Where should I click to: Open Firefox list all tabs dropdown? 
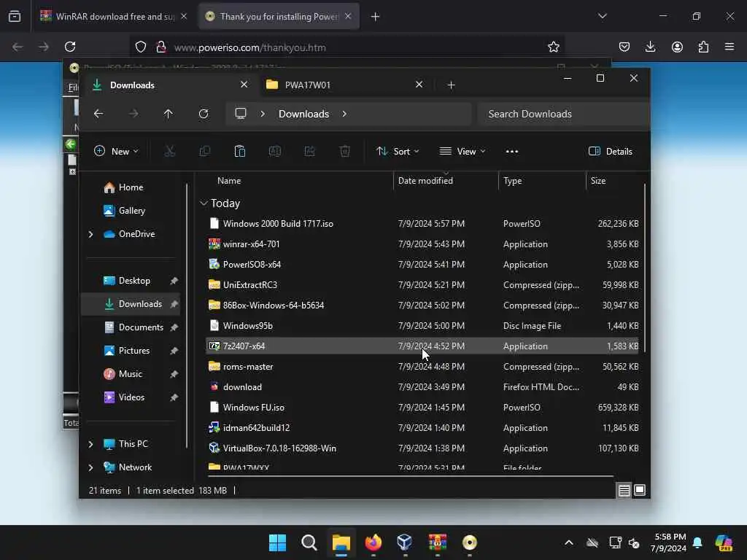pyautogui.click(x=602, y=16)
